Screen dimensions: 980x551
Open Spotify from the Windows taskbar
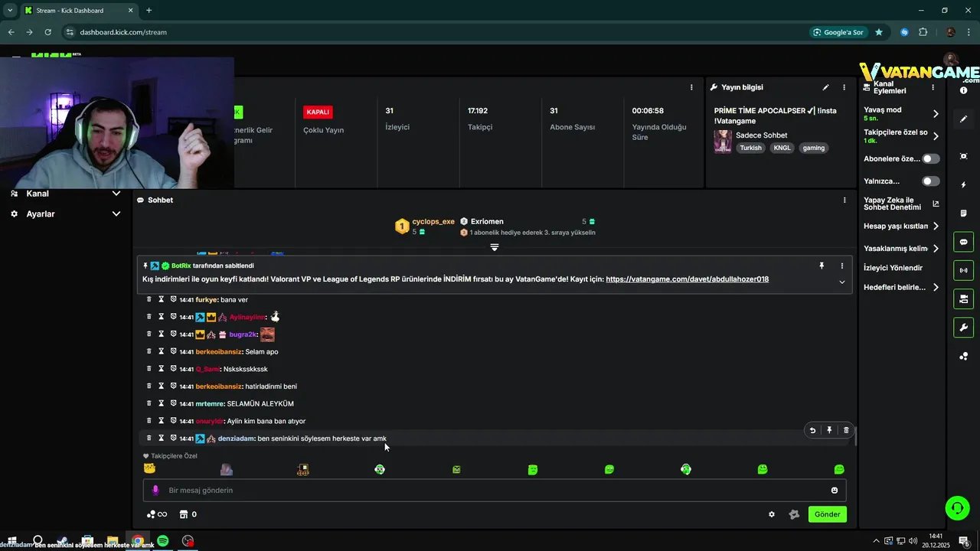click(x=162, y=541)
